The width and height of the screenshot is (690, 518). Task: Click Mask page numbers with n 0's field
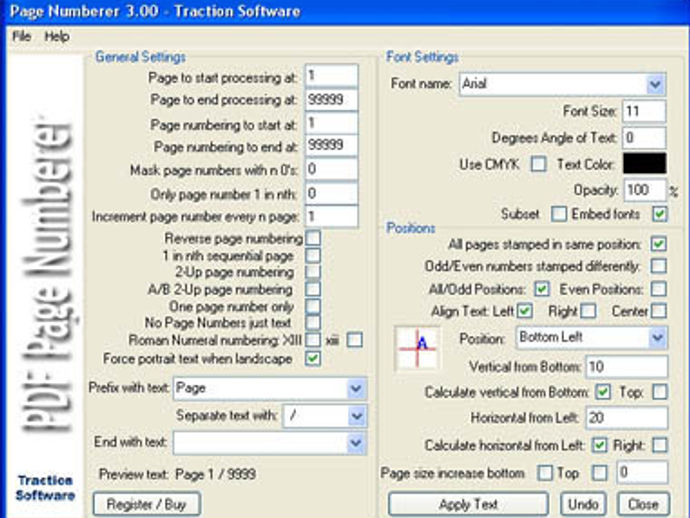[331, 169]
